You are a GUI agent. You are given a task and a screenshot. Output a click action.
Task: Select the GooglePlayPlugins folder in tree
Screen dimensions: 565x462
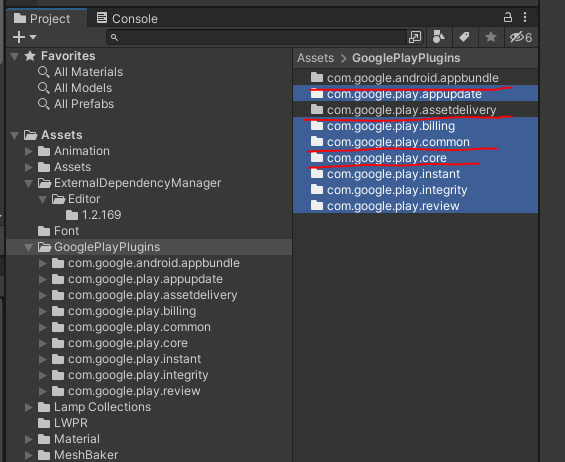pos(99,247)
